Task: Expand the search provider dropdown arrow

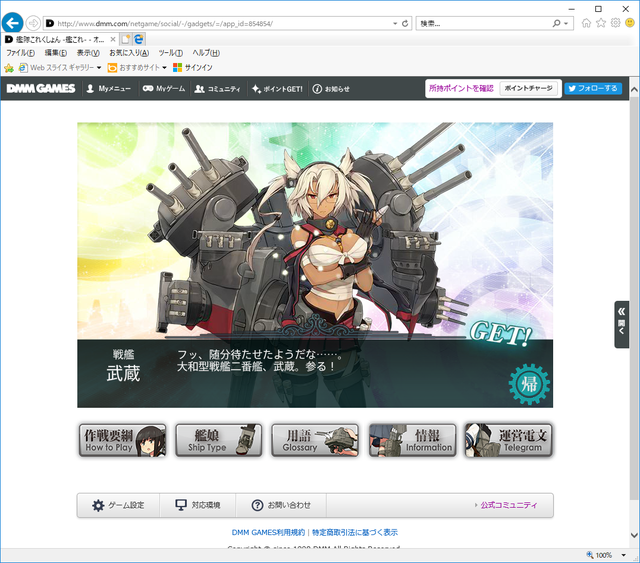Action: point(566,24)
